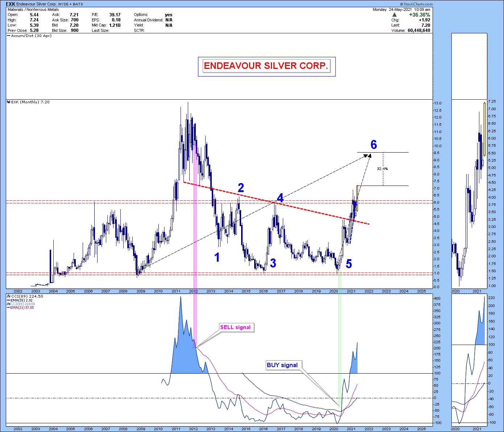Click the light-blue CCI(89) 224.50 legend entry
The width and height of the screenshot is (504, 432).
23,304
